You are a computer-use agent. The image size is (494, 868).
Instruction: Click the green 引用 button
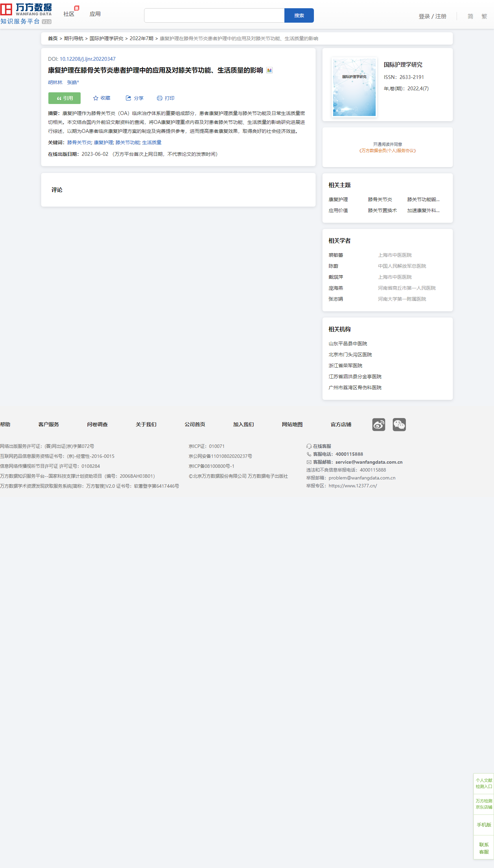(x=64, y=98)
